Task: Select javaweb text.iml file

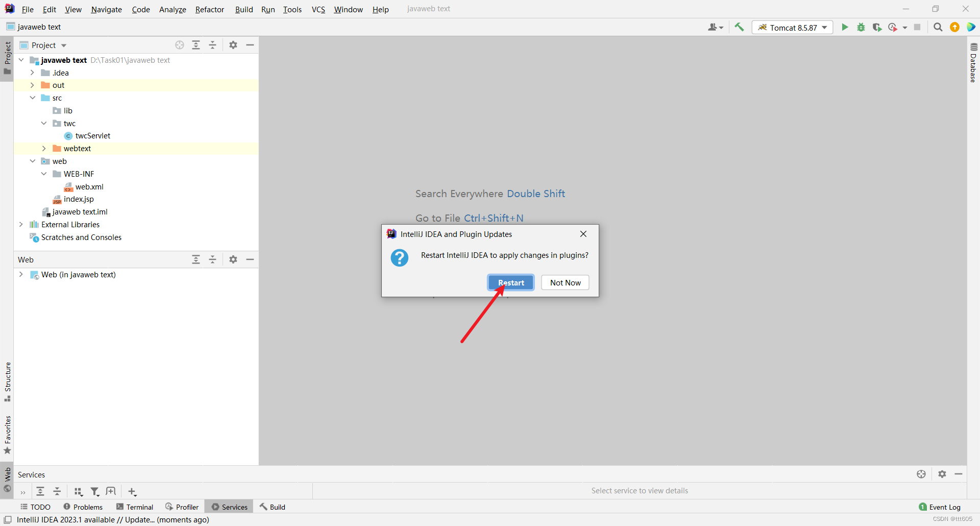Action: pyautogui.click(x=80, y=212)
